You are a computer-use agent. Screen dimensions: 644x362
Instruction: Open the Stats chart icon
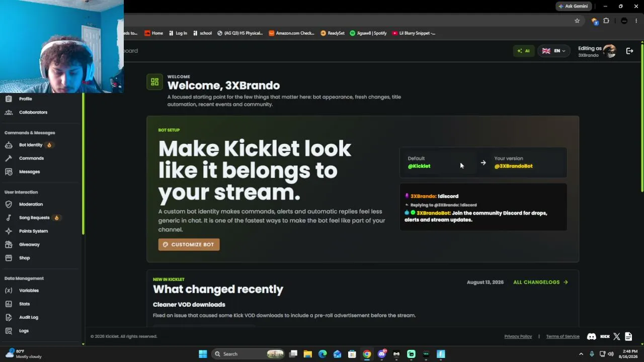click(x=9, y=304)
